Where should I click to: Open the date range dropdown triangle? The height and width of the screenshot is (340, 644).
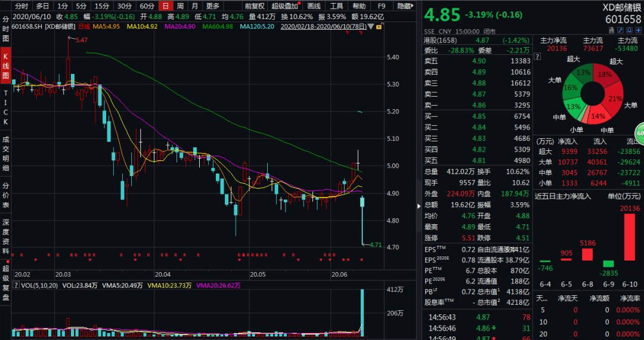[x=371, y=27]
